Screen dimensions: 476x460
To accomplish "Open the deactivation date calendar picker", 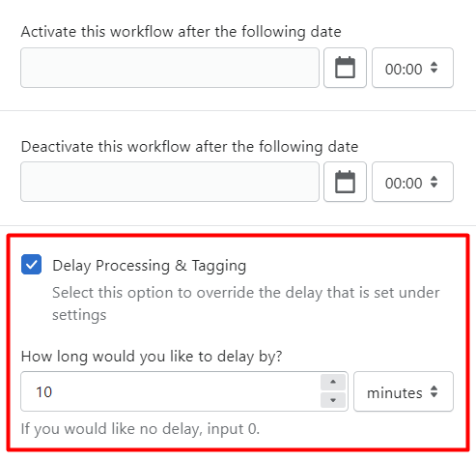I will click(345, 182).
